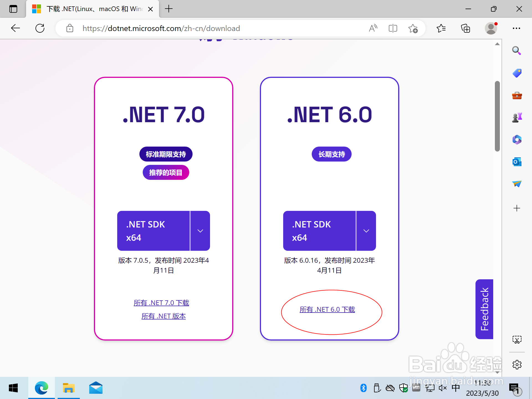532x399 pixels.
Task: Open the Feedback side button
Action: (x=484, y=309)
